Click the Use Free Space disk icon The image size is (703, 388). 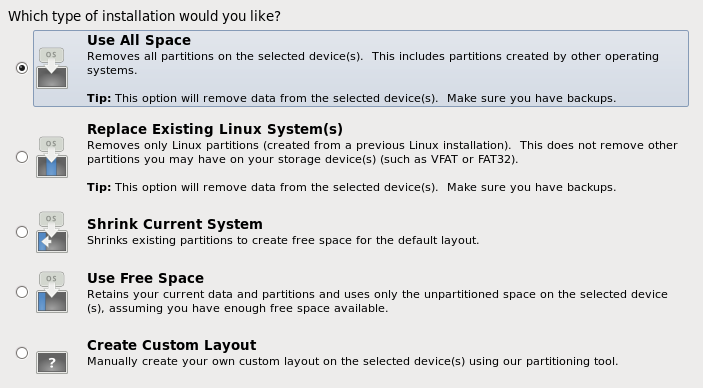coord(52,292)
